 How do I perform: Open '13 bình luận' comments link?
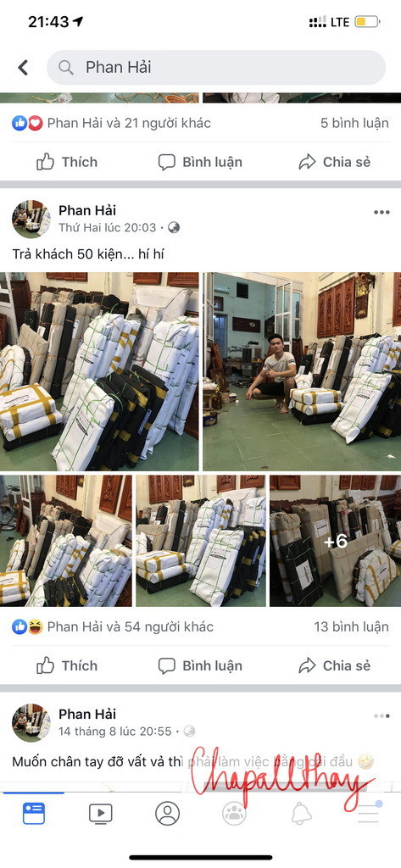(351, 626)
